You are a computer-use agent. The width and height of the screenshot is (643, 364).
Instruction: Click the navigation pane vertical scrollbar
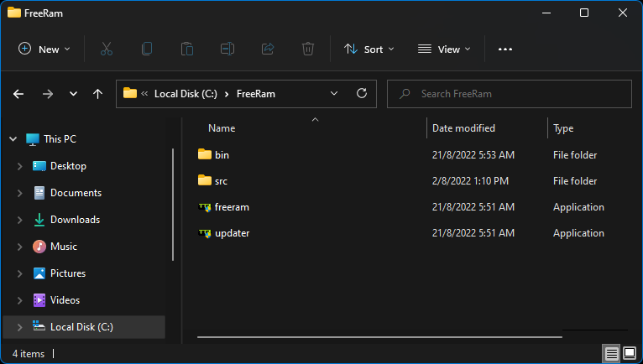coord(173,205)
